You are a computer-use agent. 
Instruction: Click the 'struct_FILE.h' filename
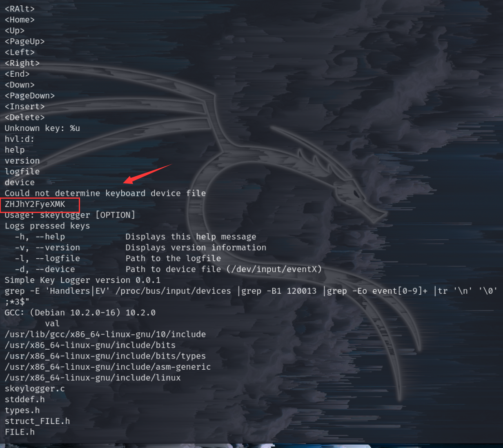click(x=37, y=421)
